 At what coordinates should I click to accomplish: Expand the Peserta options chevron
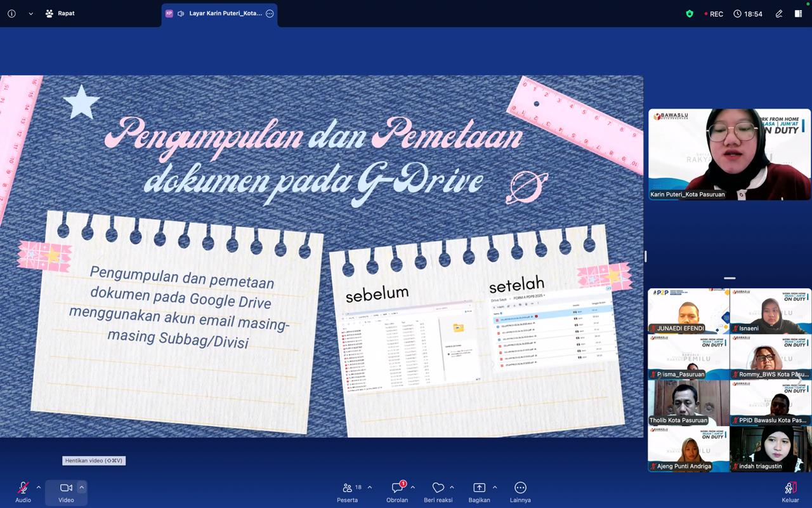click(x=370, y=488)
